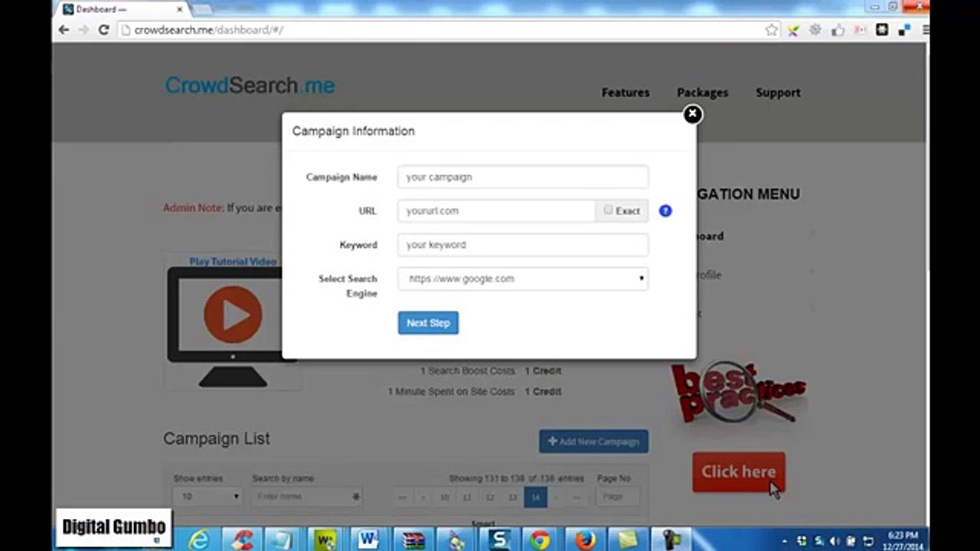Viewport: 980px width, 551px height.
Task: Click the red extension icon beside the thumbs-up
Action: (x=860, y=30)
